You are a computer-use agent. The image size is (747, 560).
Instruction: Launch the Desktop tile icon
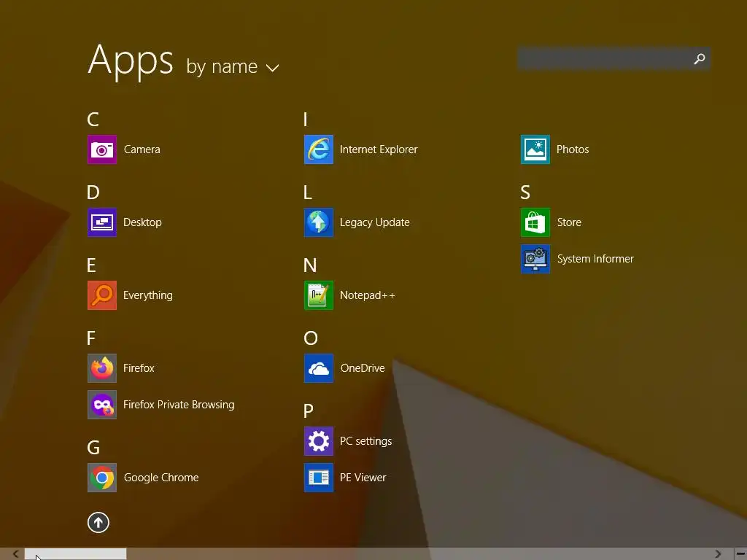pyautogui.click(x=102, y=222)
